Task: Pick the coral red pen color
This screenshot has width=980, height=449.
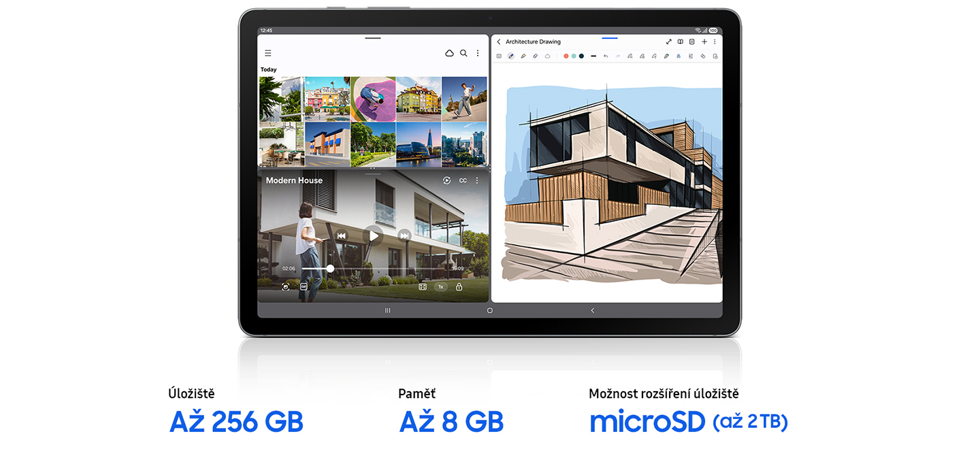Action: 566,56
